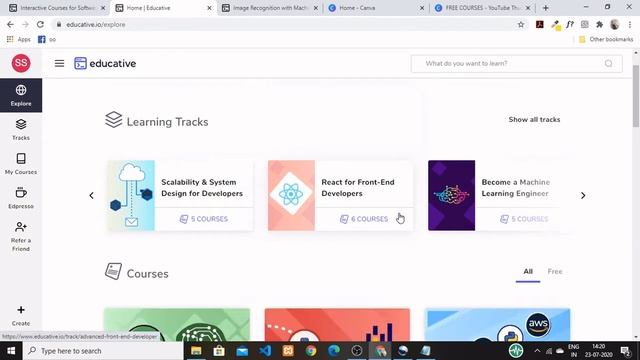
Task: Open Visual Studio Code from taskbar
Action: click(265, 351)
